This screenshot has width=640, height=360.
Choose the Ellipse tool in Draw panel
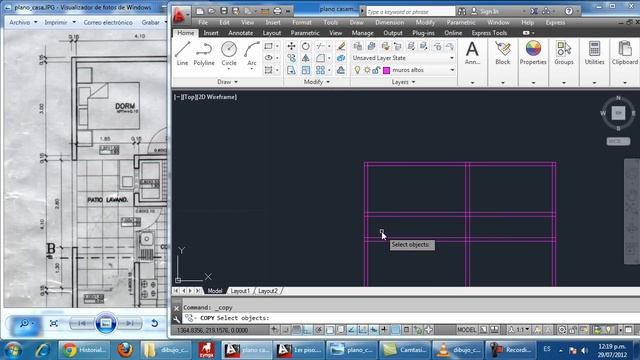[x=268, y=58]
